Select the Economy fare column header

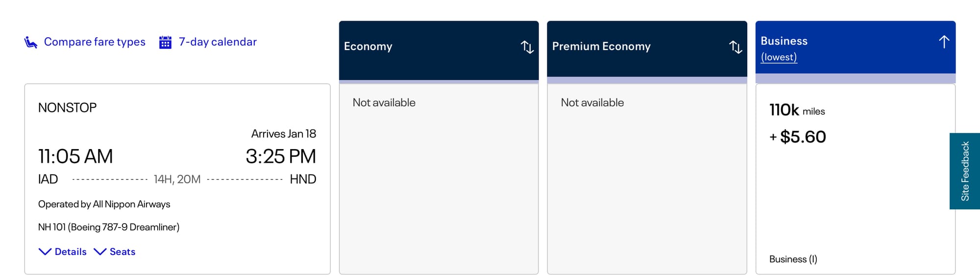pos(368,47)
